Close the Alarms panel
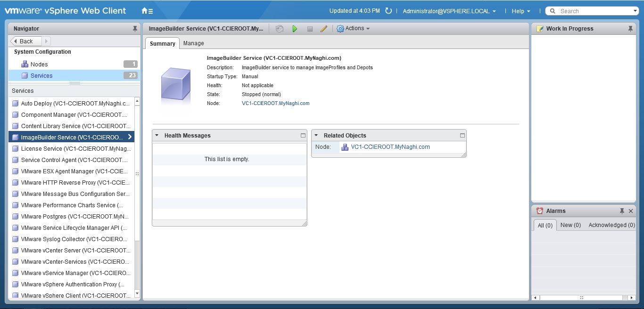This screenshot has width=644, height=309. click(631, 211)
